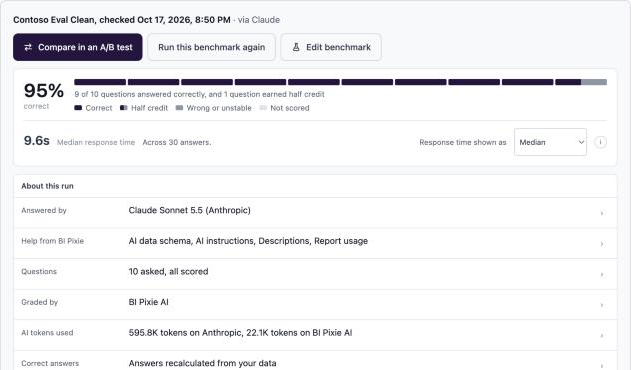Open the Response time Median dropdown
This screenshot has height=370, width=631.
(550, 142)
